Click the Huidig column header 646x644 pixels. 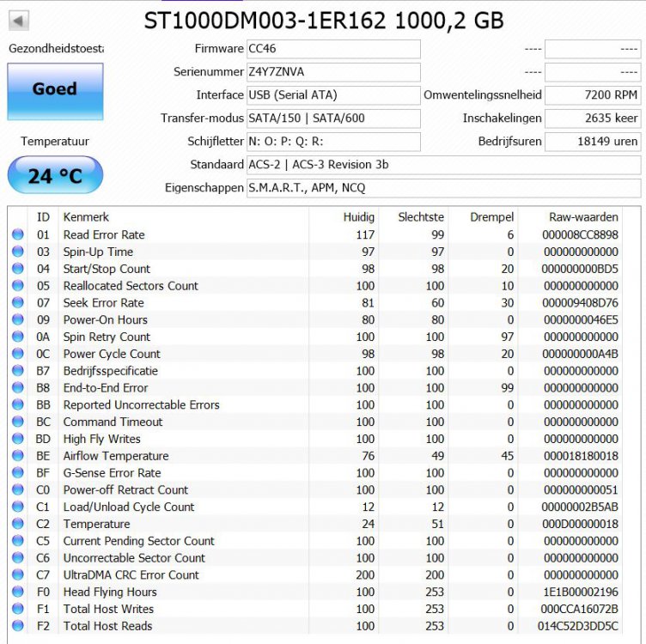[x=358, y=217]
